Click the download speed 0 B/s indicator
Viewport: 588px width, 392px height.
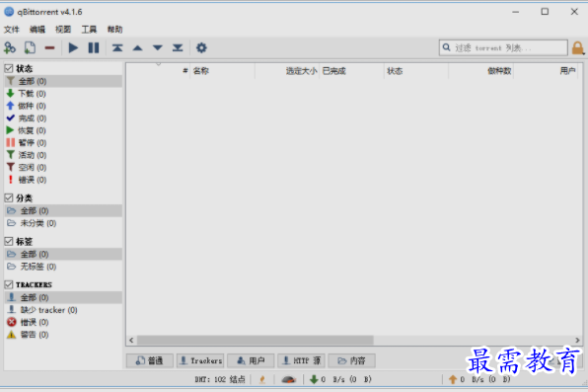point(340,379)
